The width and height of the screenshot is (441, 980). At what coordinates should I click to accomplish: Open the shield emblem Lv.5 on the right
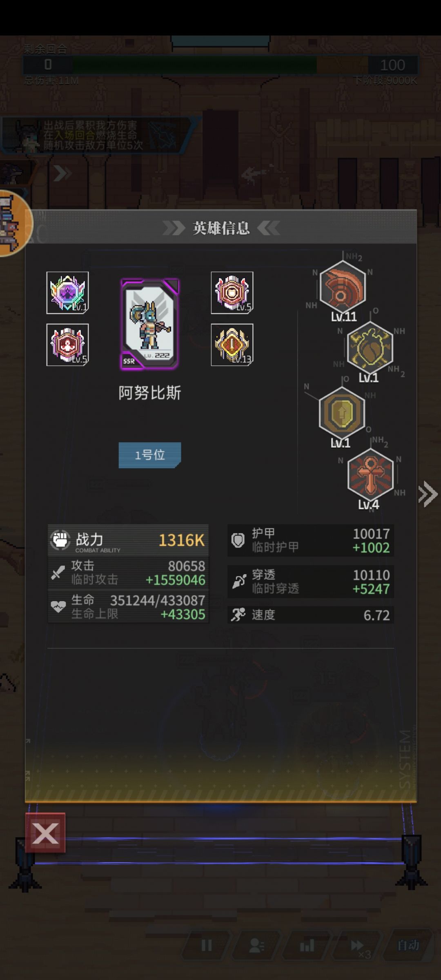pos(232,292)
